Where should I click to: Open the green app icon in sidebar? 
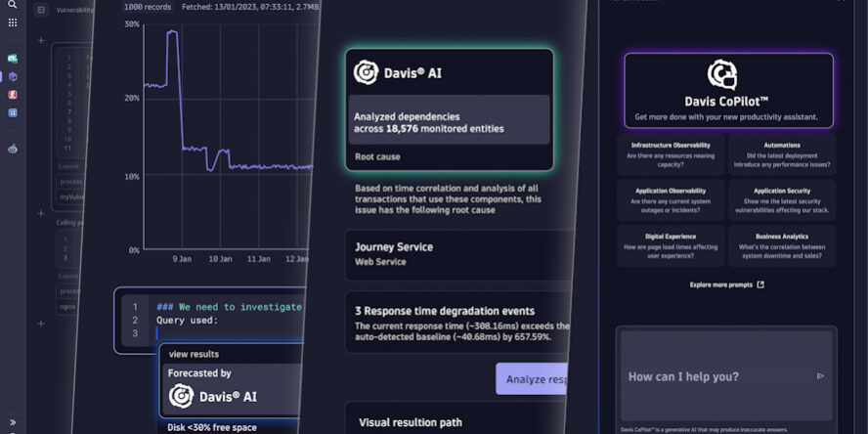click(13, 59)
